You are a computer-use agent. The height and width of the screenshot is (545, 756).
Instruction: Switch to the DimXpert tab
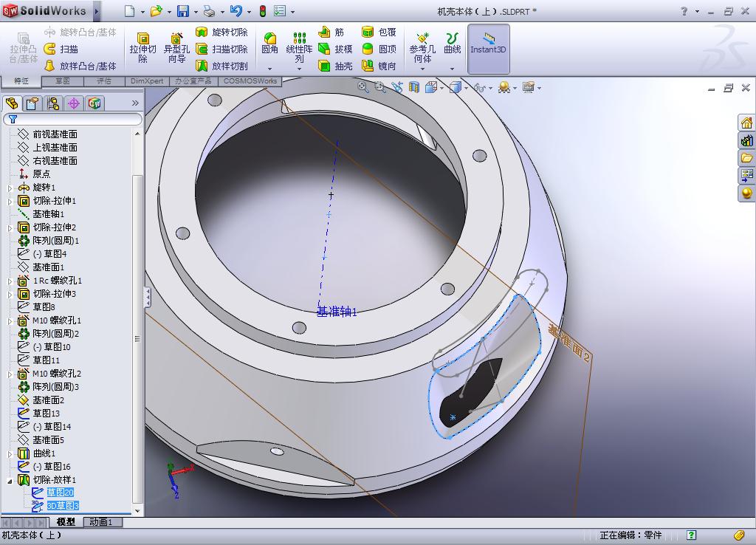click(147, 81)
